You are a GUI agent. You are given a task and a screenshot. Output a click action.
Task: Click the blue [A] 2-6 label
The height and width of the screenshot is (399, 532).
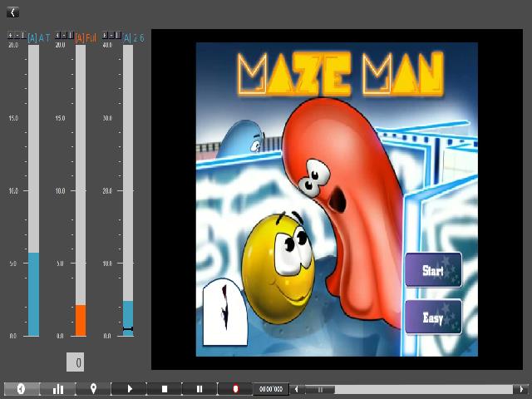point(134,38)
